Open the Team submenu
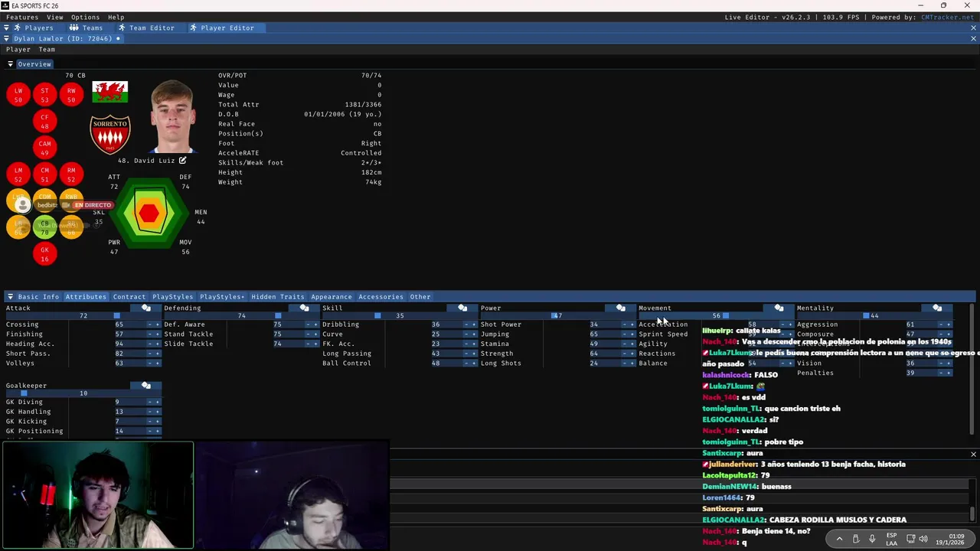 pos(47,50)
